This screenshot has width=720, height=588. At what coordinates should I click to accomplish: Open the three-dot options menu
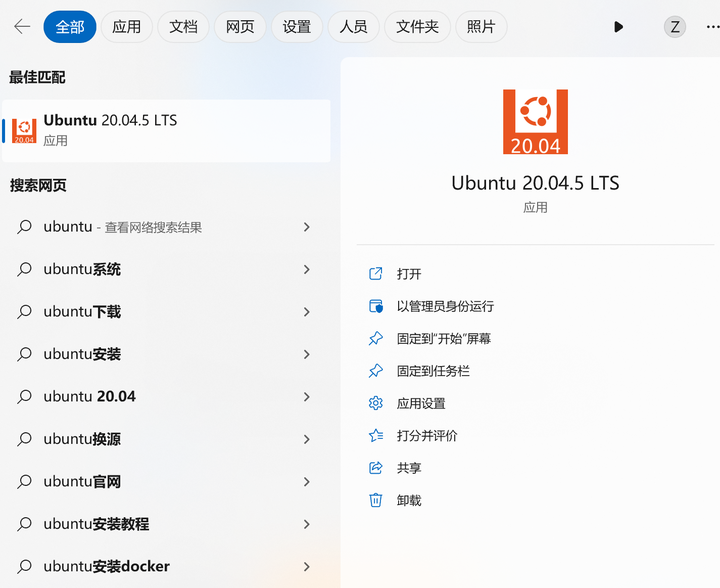tap(713, 27)
